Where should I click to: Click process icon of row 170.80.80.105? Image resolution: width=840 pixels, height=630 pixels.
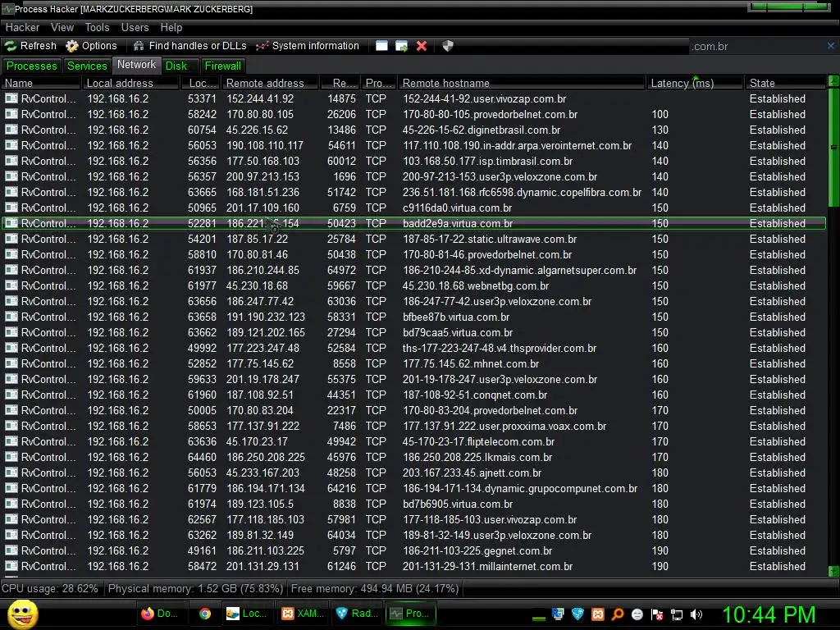coord(11,114)
